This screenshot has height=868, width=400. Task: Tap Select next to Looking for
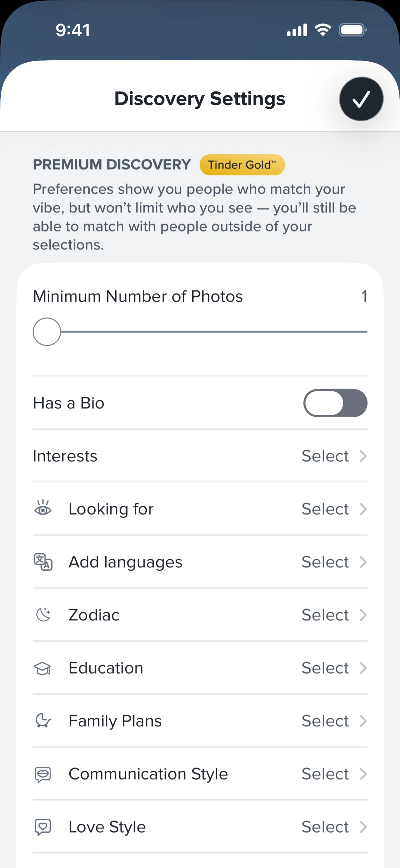325,509
